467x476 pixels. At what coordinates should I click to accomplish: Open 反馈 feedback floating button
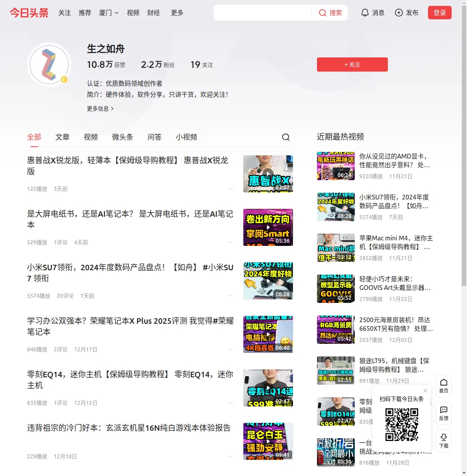(x=444, y=413)
